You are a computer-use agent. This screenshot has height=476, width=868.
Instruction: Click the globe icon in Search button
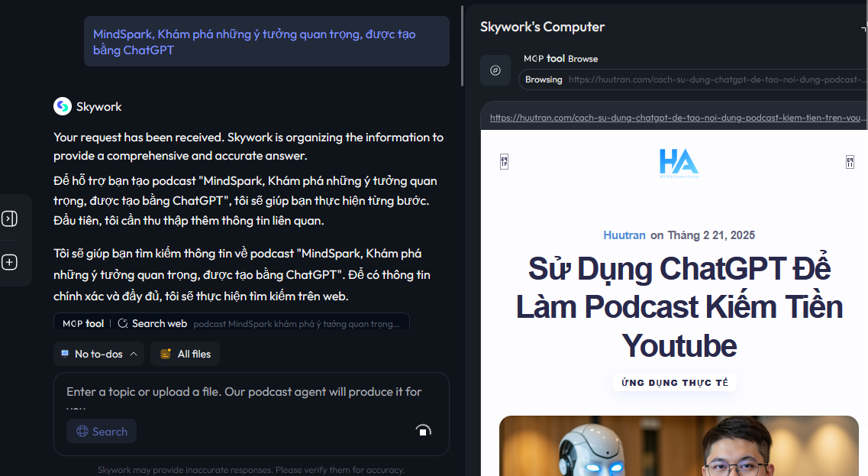82,431
